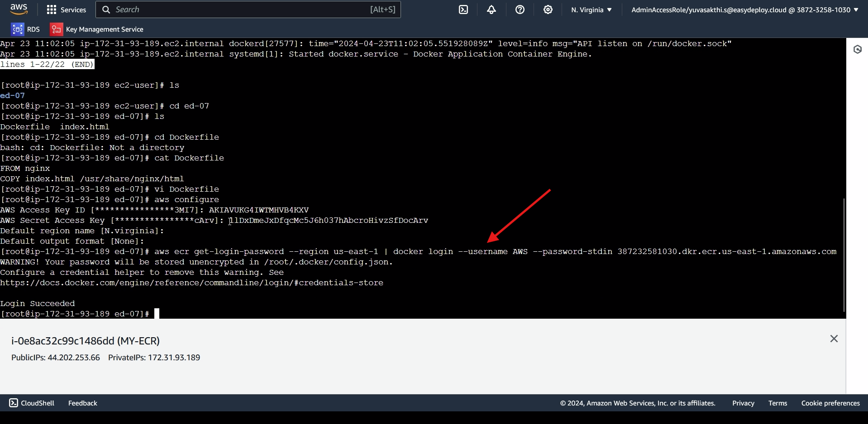Image resolution: width=868 pixels, height=424 pixels.
Task: Click the terminal vertical scrollbar
Action: [x=844, y=254]
